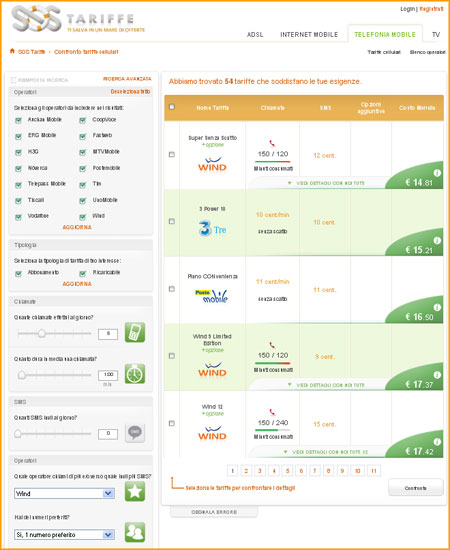Screen dimensions: 450x550
Task: Switch to the TV tab
Action: pyautogui.click(x=436, y=35)
